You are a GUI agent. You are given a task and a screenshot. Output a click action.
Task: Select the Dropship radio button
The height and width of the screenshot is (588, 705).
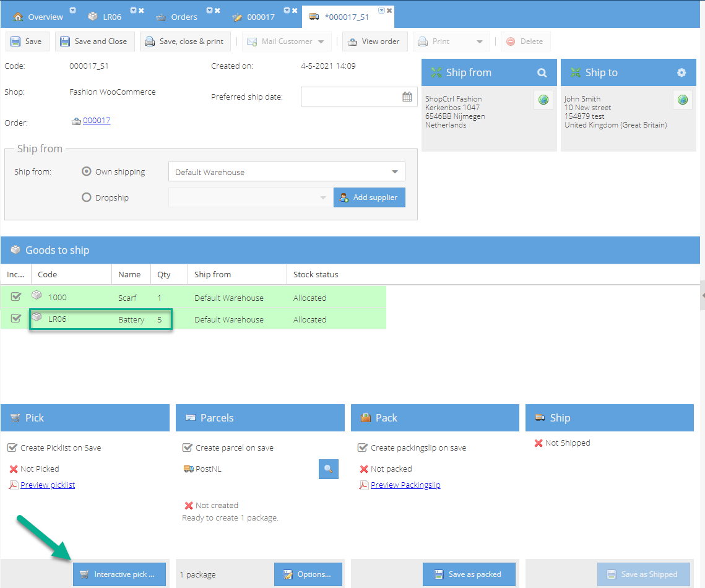(x=87, y=197)
